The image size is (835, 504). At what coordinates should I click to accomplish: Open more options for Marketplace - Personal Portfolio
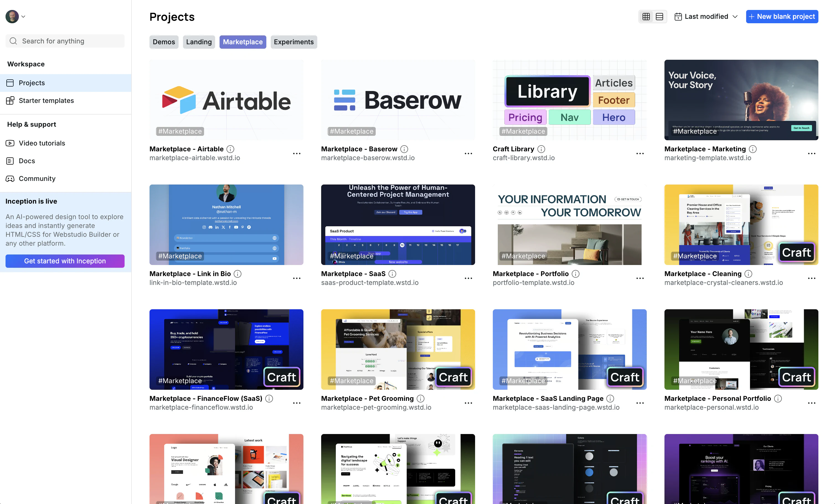(812, 404)
